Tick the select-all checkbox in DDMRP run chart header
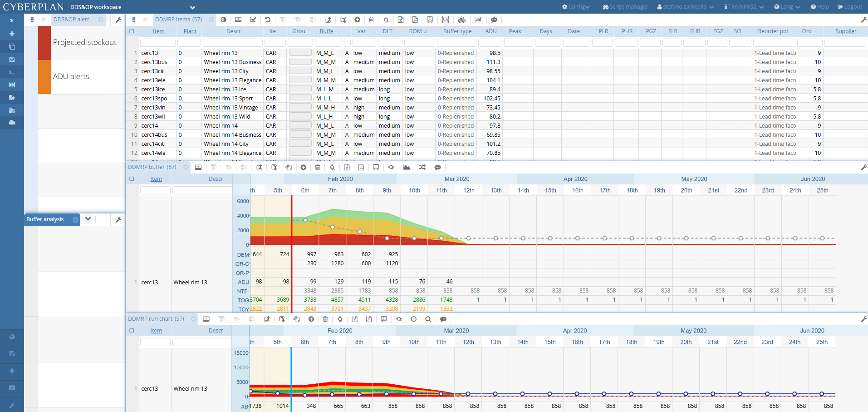 pos(132,331)
